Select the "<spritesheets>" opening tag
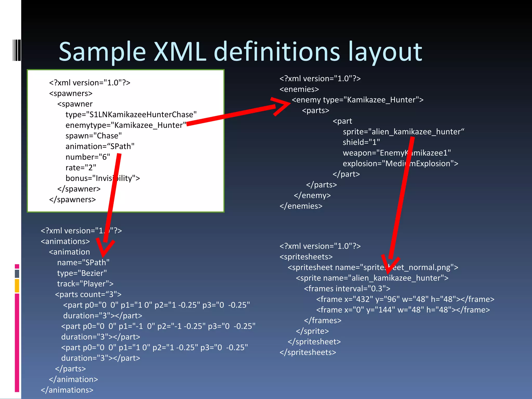This screenshot has height=399, width=532. click(306, 257)
